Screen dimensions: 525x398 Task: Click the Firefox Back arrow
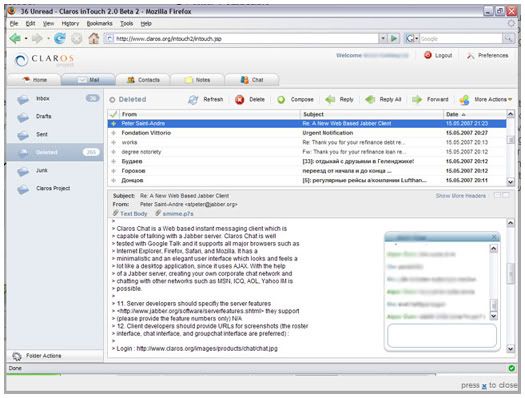click(15, 38)
